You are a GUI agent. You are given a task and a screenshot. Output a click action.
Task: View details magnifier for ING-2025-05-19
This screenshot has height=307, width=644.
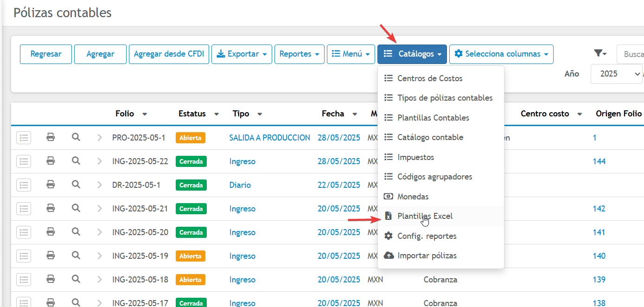point(76,256)
